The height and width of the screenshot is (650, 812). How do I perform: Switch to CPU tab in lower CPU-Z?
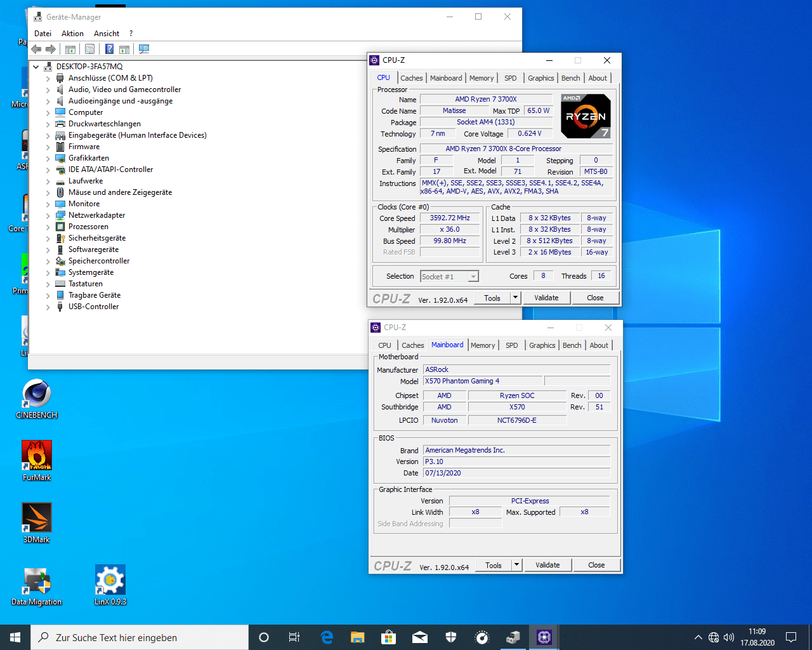pos(385,345)
